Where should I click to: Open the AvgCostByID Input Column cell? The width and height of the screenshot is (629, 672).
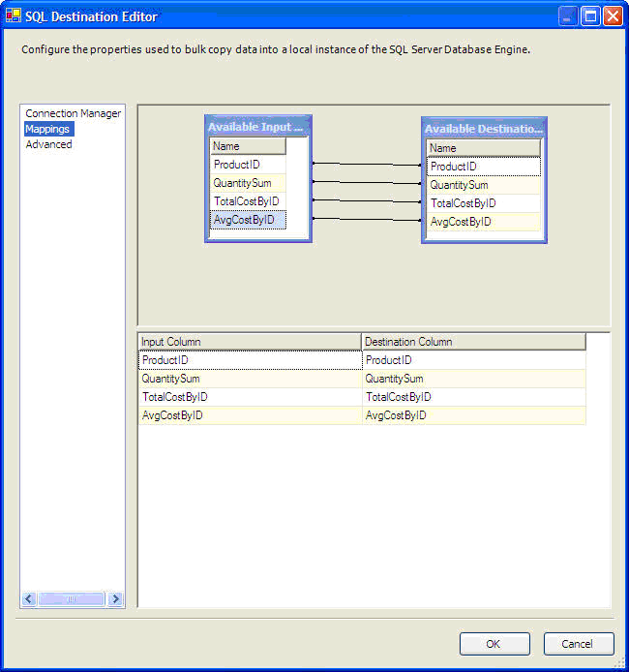(x=250, y=415)
